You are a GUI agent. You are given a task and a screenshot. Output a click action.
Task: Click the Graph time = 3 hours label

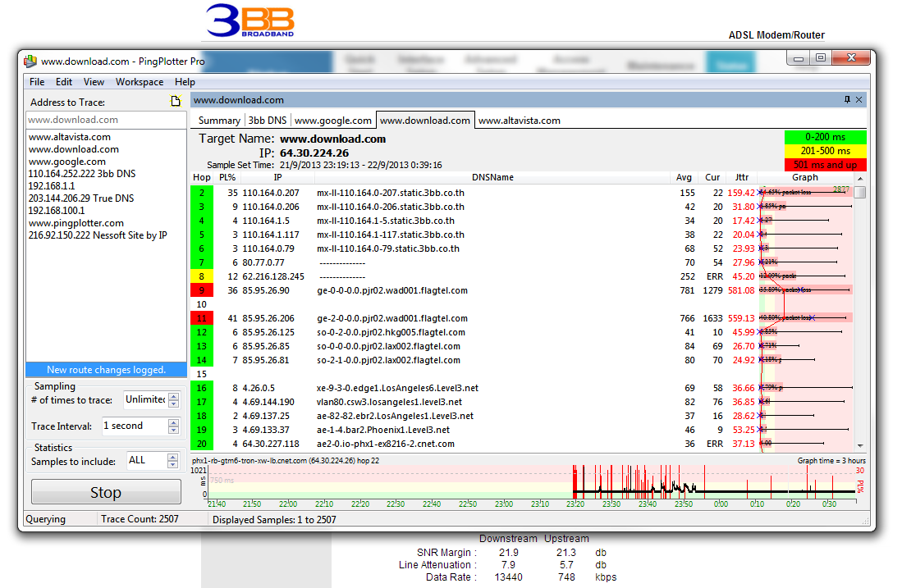pyautogui.click(x=831, y=461)
